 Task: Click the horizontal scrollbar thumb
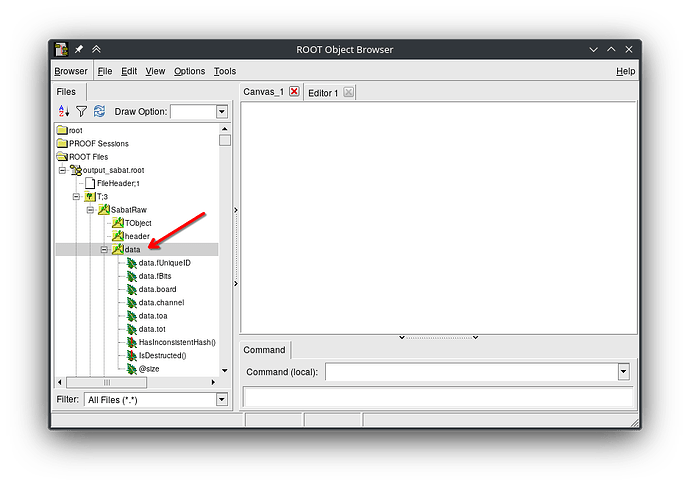[106, 382]
